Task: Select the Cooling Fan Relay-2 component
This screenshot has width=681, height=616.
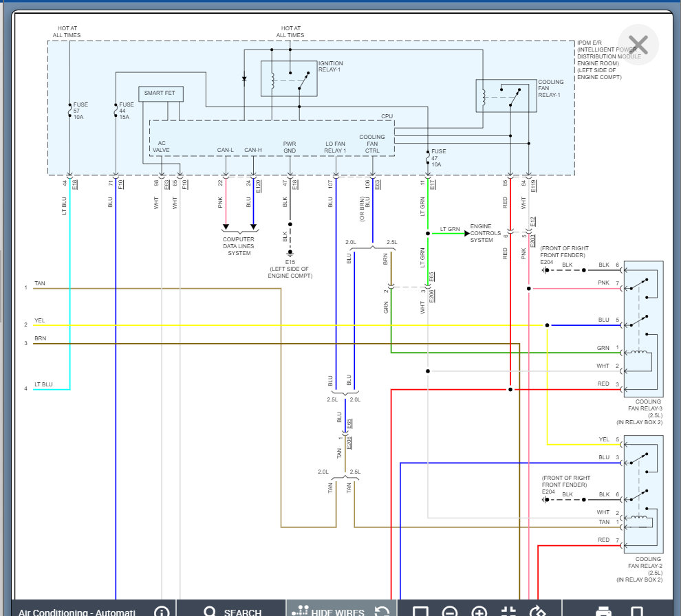Action: click(643, 493)
